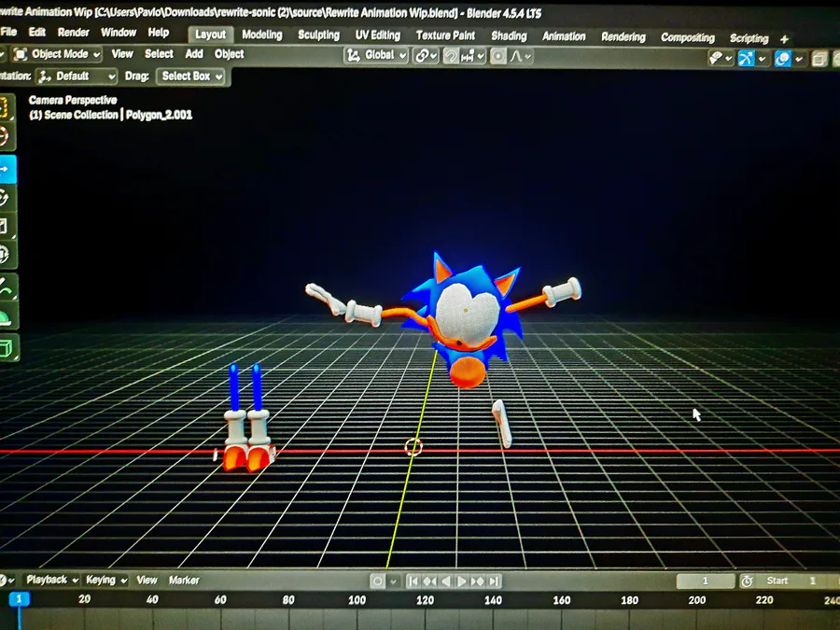The height and width of the screenshot is (630, 840).
Task: Expand gizmo options arrow
Action: (x=763, y=59)
